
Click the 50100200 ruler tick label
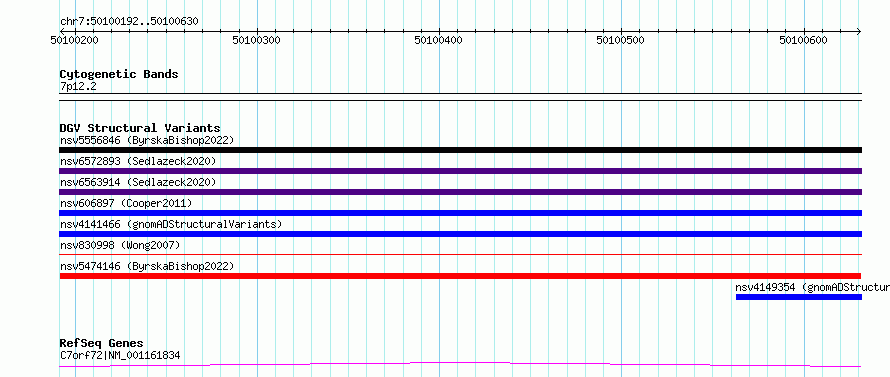[x=74, y=40]
